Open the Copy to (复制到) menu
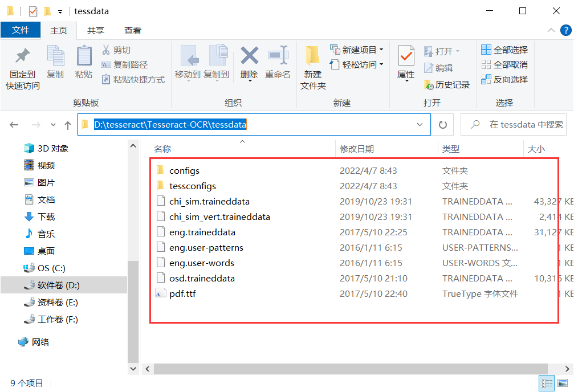The image size is (574, 392). 216,62
